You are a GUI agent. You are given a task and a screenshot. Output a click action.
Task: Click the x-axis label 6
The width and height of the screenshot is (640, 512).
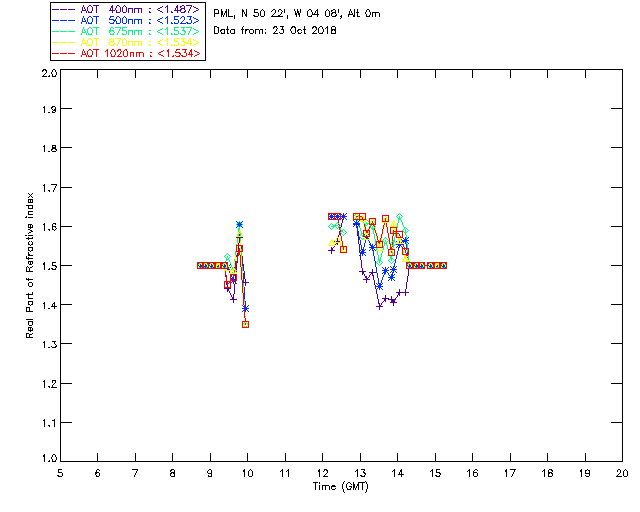[x=98, y=473]
